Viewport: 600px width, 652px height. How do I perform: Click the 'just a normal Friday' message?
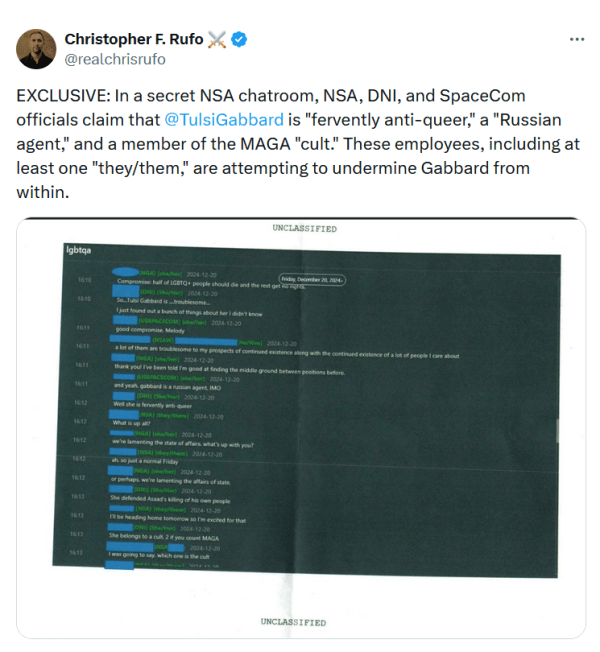tap(145, 461)
